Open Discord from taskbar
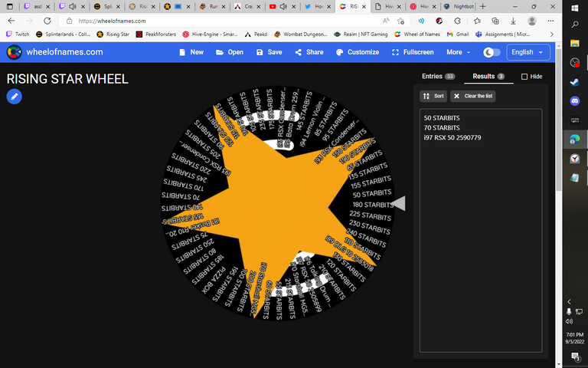The width and height of the screenshot is (588, 368). (x=575, y=101)
